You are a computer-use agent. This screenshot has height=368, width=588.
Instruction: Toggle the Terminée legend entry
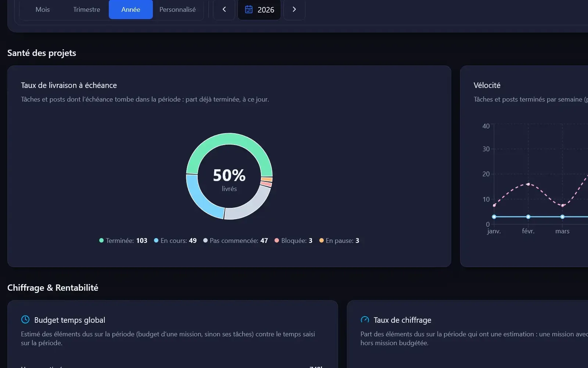pos(123,241)
